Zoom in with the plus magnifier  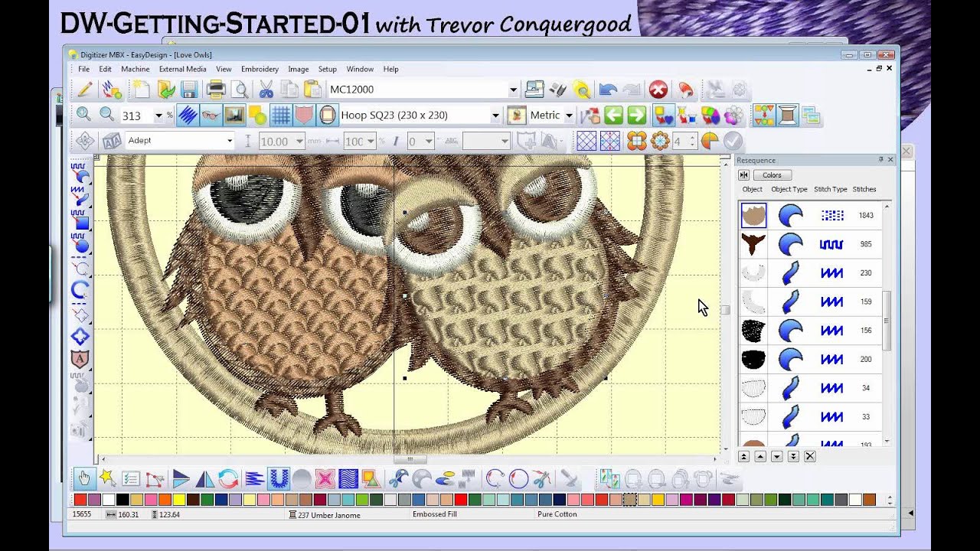(x=83, y=115)
